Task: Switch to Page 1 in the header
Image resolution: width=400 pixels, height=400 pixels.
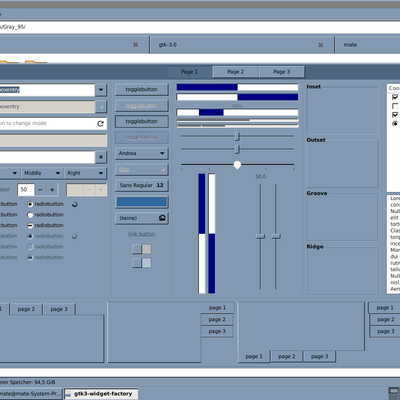Action: [189, 72]
